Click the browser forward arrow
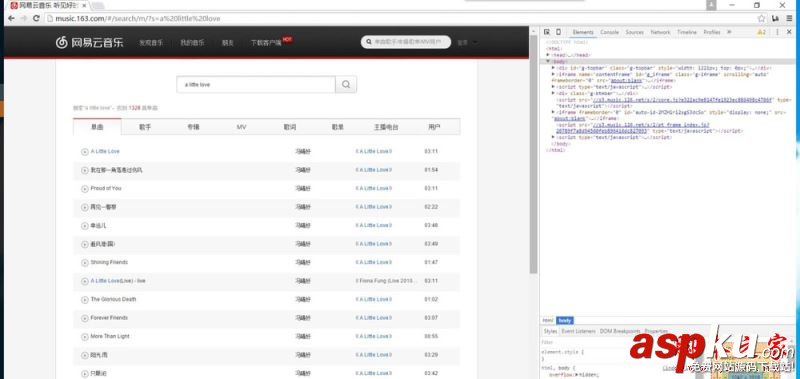The width and height of the screenshot is (800, 379). 24,18
